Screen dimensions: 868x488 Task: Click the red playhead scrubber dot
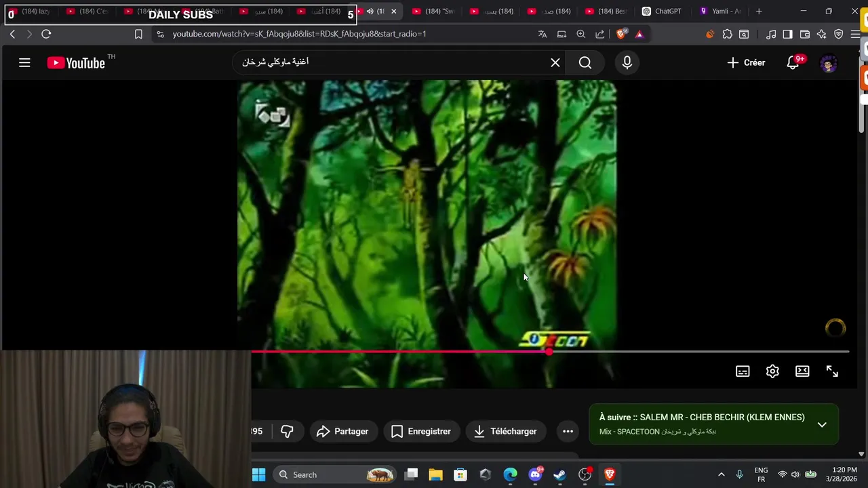[x=549, y=351]
